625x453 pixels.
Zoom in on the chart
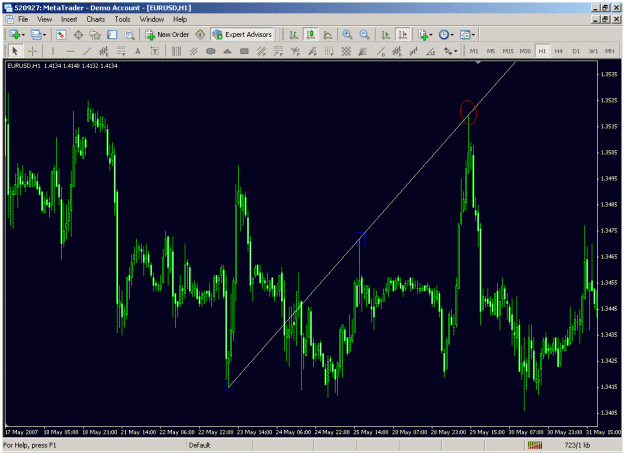pyautogui.click(x=347, y=35)
